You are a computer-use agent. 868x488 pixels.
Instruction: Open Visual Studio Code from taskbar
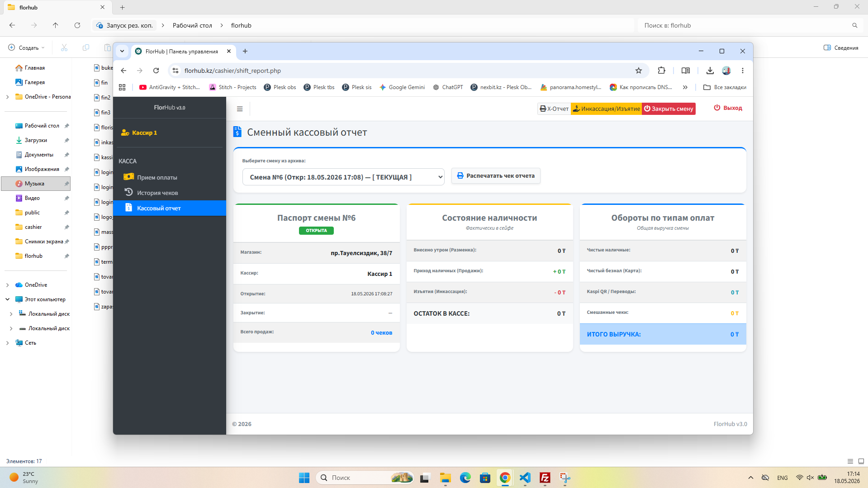(x=525, y=478)
